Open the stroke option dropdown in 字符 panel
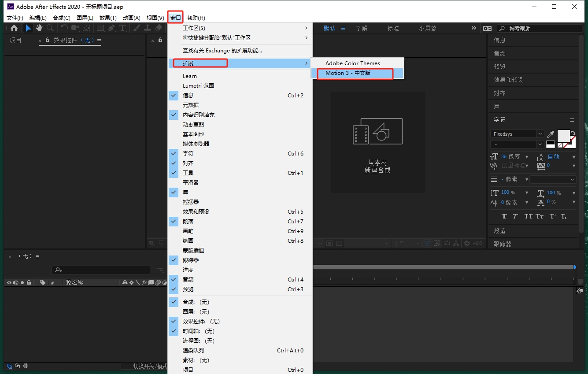 (553, 179)
